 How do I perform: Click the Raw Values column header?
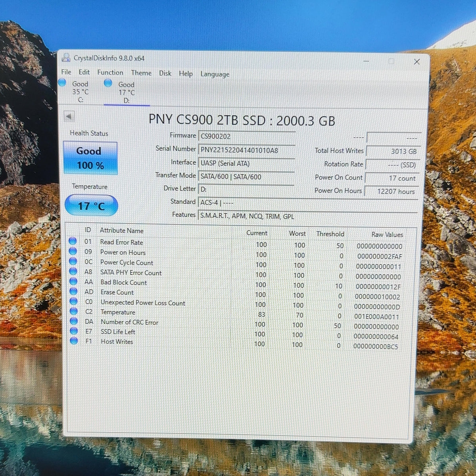[387, 234]
